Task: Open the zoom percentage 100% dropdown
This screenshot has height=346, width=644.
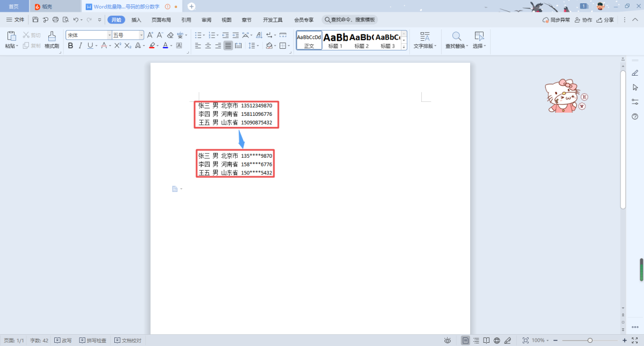Action: click(548, 341)
